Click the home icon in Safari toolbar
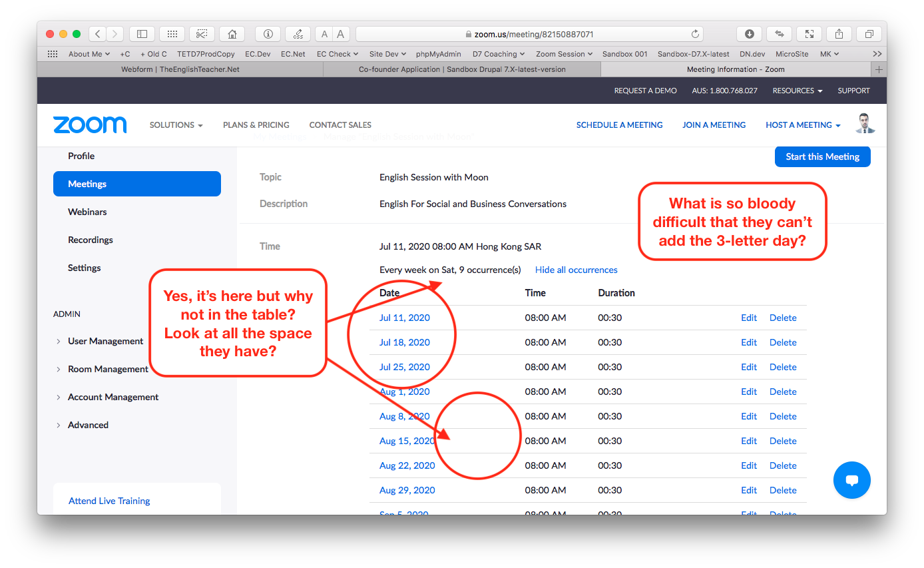The width and height of the screenshot is (924, 568). tap(232, 34)
